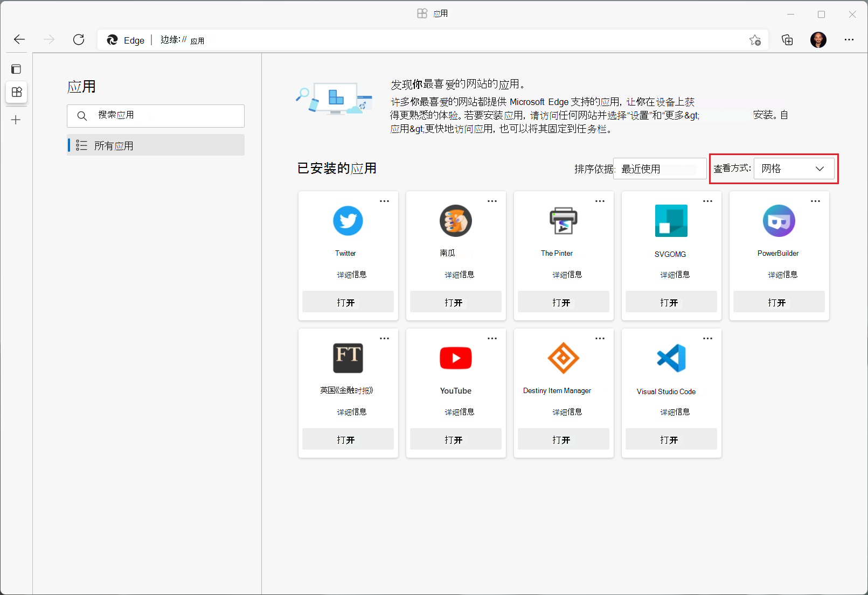
Task: Click the YouTube app icon
Action: click(x=456, y=358)
